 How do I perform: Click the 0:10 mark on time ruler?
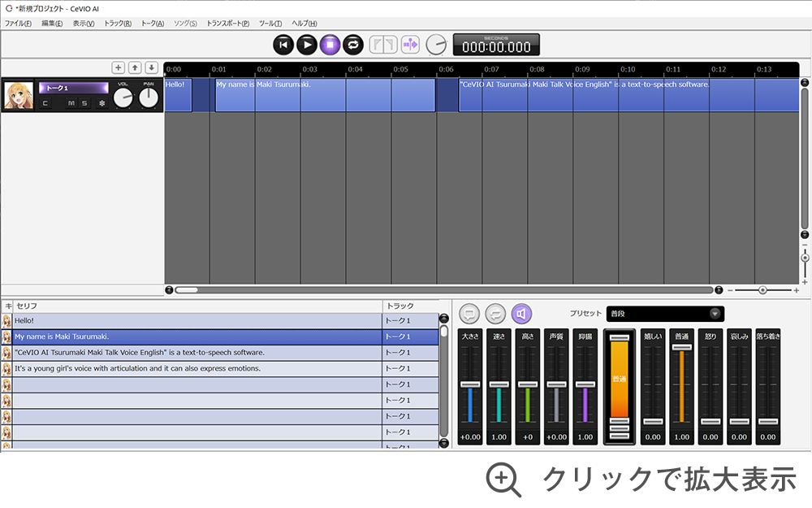coord(628,69)
